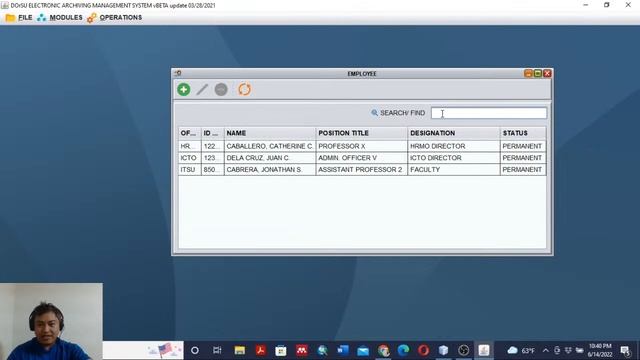
Task: Open the Mail app from the taskbar
Action: pos(363,350)
